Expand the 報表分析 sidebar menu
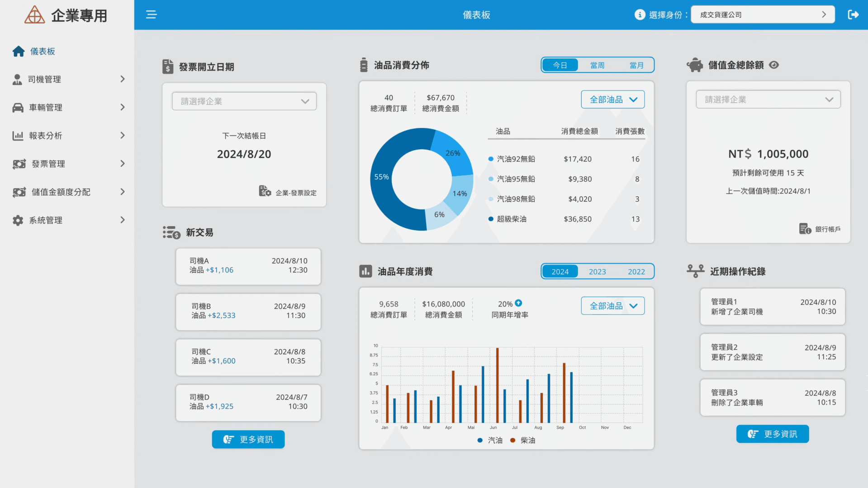This screenshot has height=488, width=868. [68, 135]
